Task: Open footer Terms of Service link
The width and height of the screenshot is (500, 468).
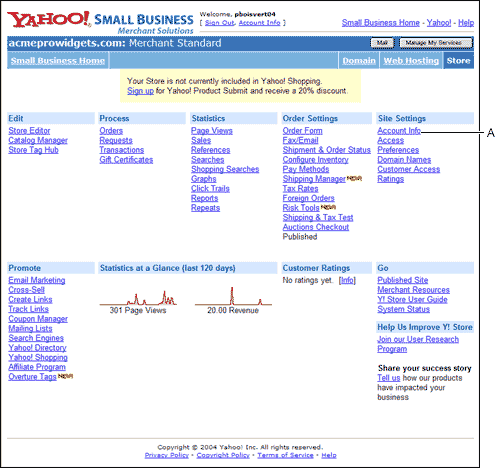Action: pos(285,455)
